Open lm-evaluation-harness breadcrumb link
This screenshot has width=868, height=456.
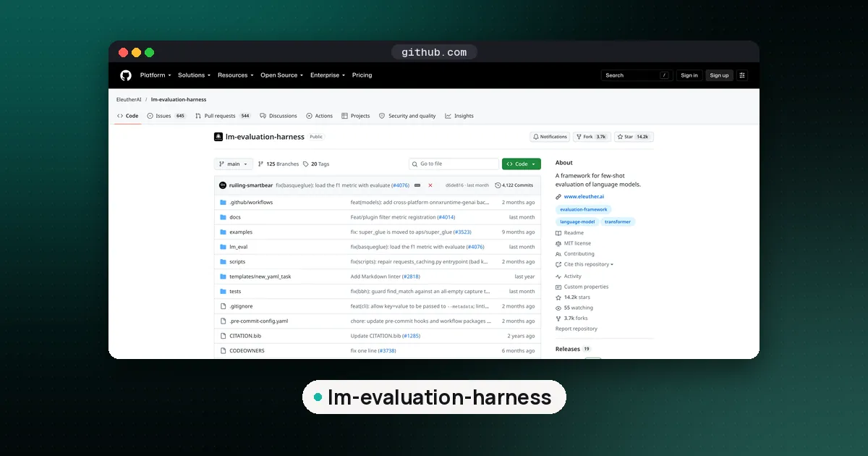pyautogui.click(x=179, y=99)
